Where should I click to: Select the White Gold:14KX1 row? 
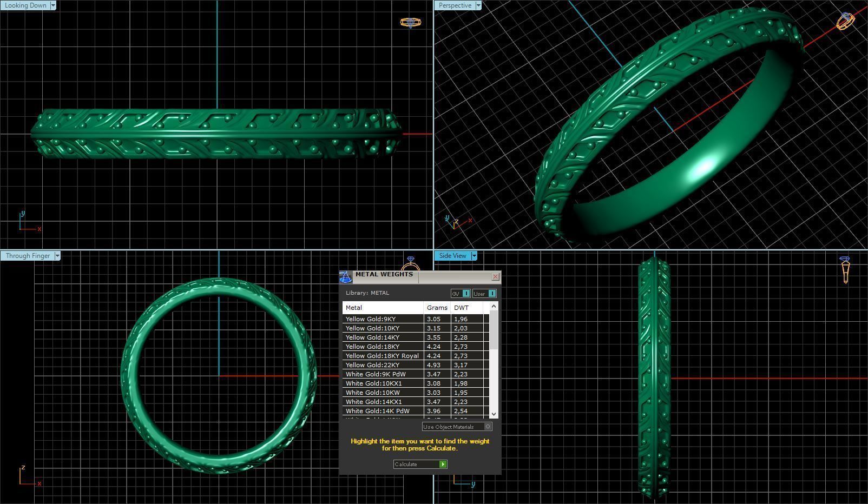tap(416, 402)
